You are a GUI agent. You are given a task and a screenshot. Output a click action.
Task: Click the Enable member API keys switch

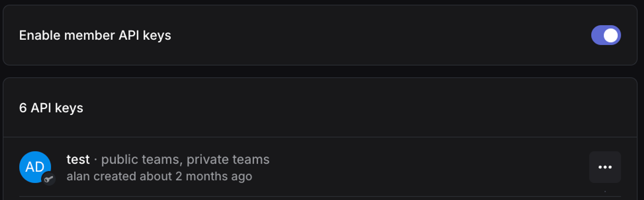[606, 35]
